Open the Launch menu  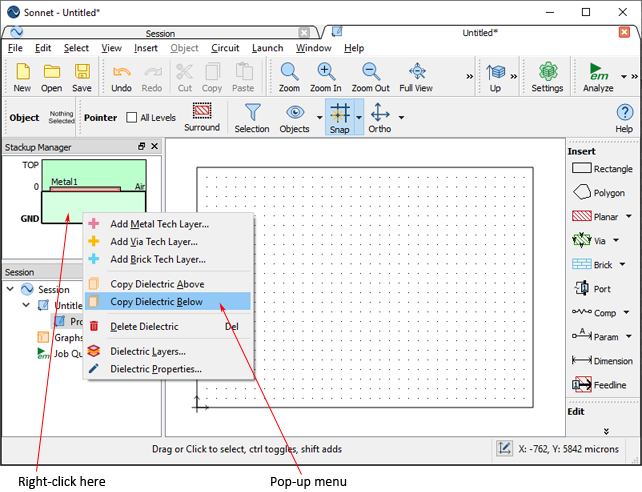(267, 48)
